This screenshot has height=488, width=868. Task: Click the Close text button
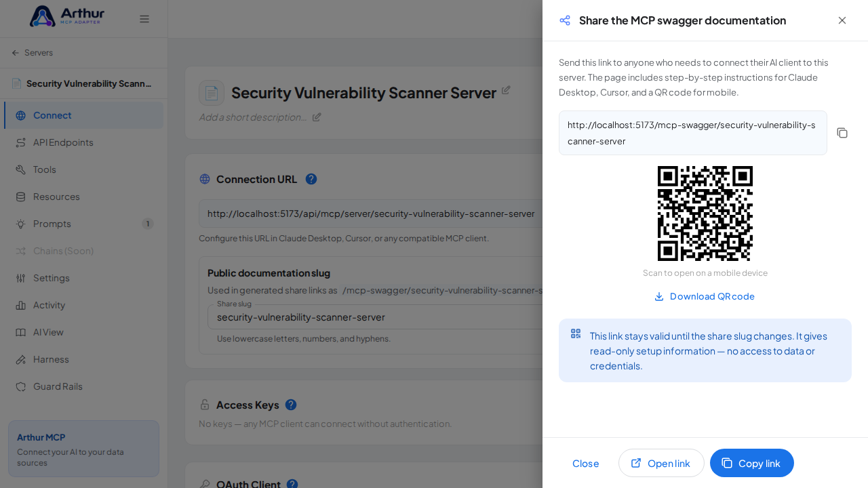point(586,463)
